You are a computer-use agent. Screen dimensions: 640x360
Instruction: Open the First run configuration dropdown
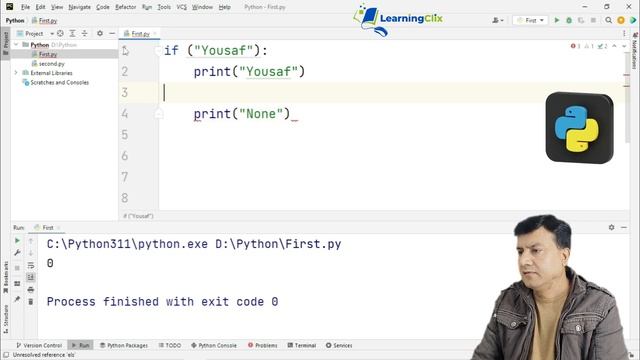[530, 20]
